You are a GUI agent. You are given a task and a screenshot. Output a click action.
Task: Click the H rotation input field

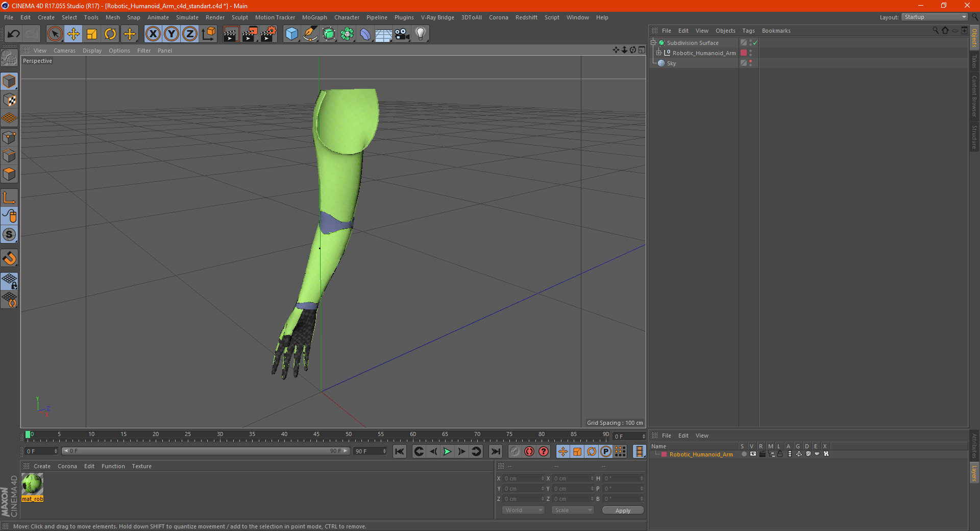tap(624, 478)
